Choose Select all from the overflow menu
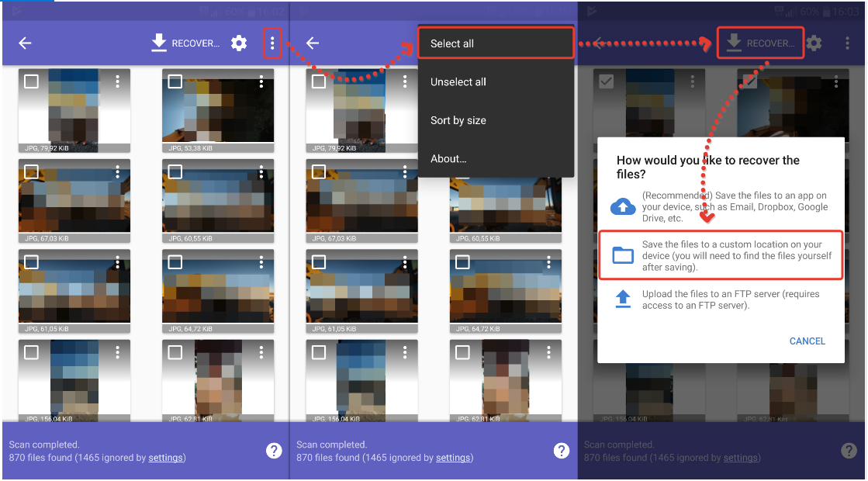 click(x=452, y=43)
